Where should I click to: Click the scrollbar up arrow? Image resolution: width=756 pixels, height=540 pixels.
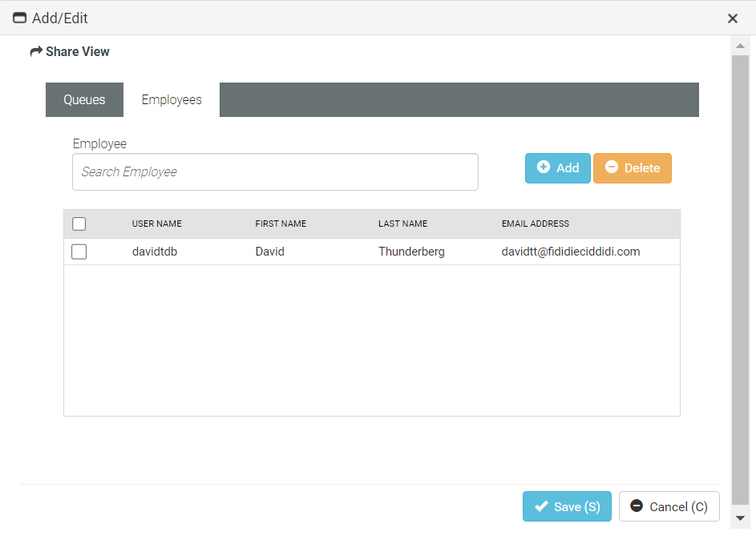[x=740, y=46]
